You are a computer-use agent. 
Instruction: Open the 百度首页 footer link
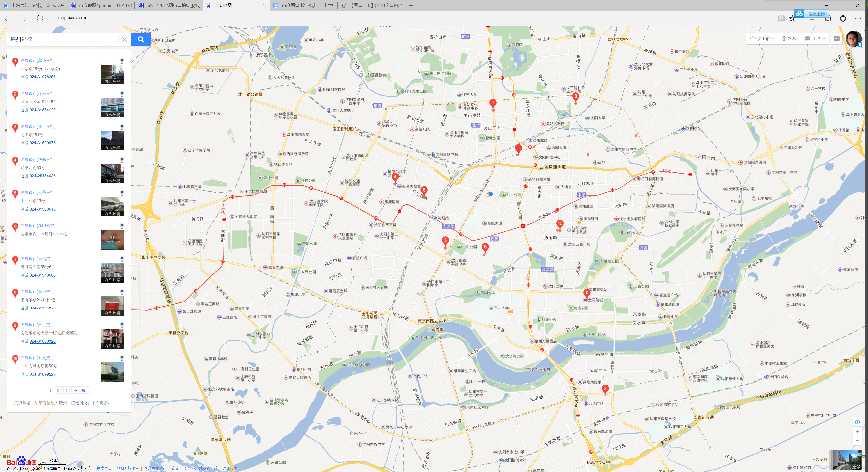coord(104,468)
